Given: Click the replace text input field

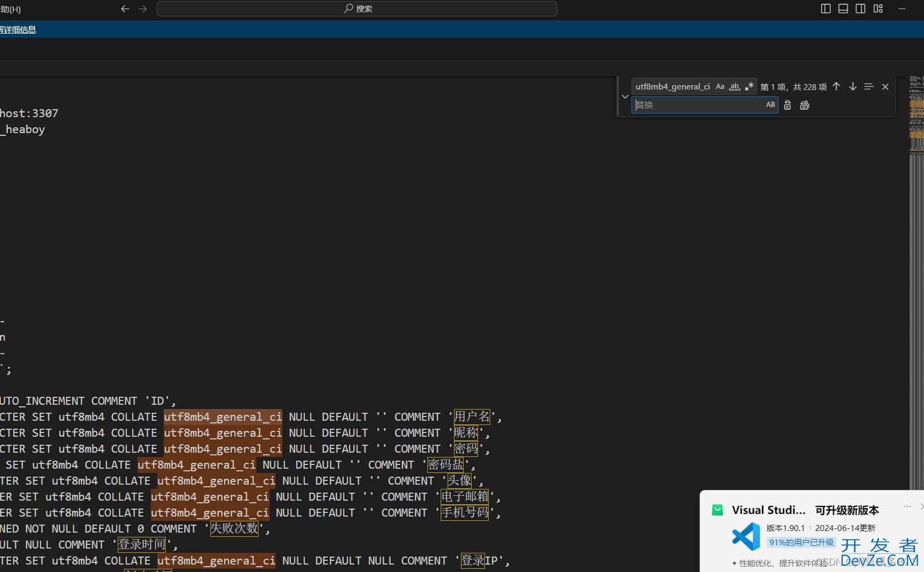Looking at the screenshot, I should click(x=698, y=105).
